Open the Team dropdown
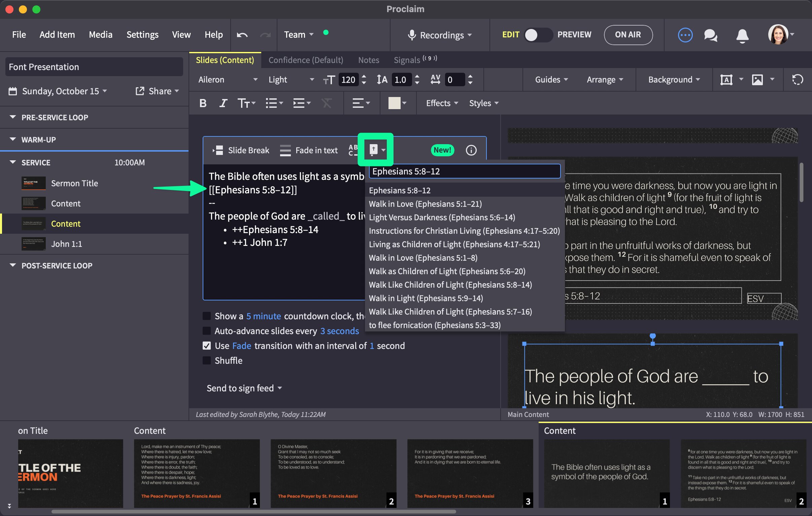812x516 pixels. click(x=298, y=35)
